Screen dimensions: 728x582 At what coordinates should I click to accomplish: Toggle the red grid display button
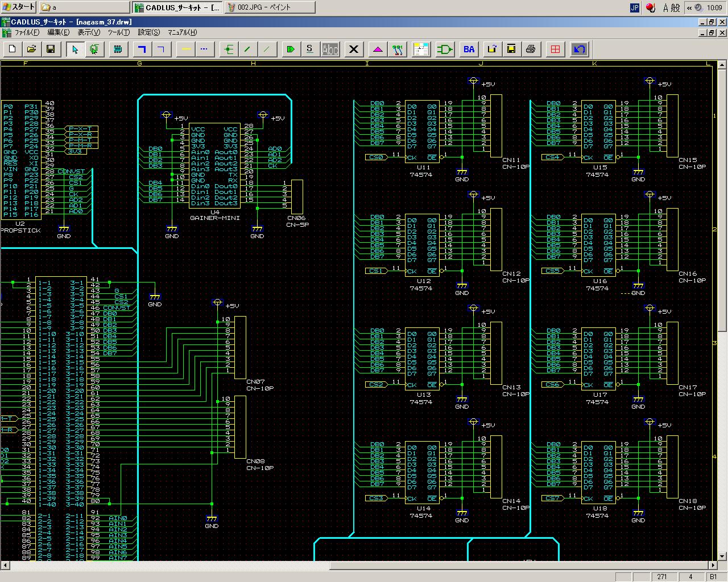click(555, 49)
